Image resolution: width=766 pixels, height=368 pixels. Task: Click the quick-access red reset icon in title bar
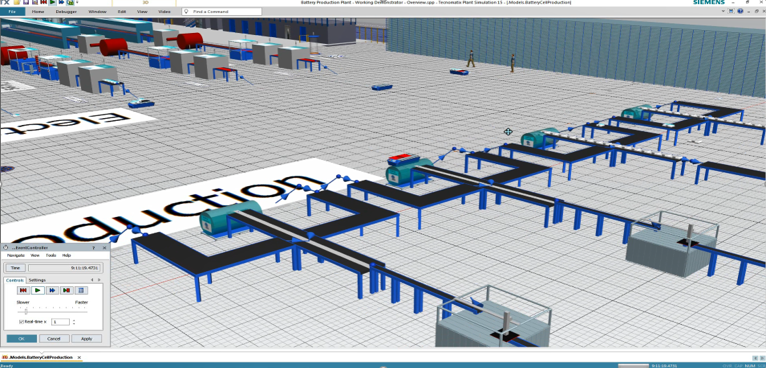point(43,2)
